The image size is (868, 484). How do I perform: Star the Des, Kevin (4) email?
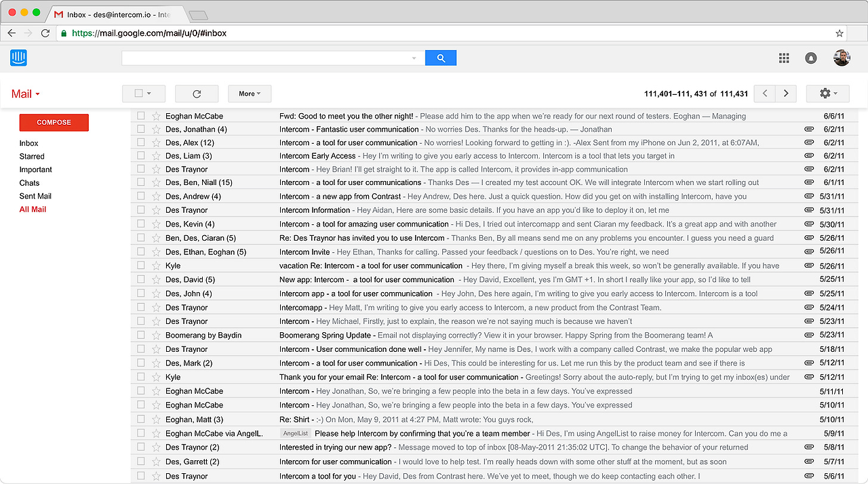tap(156, 224)
